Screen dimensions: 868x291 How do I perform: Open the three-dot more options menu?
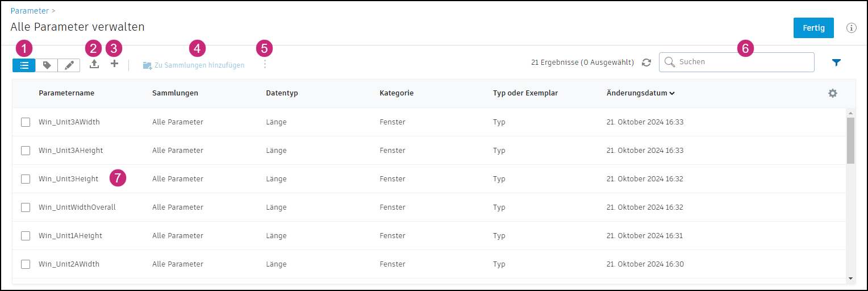click(265, 65)
